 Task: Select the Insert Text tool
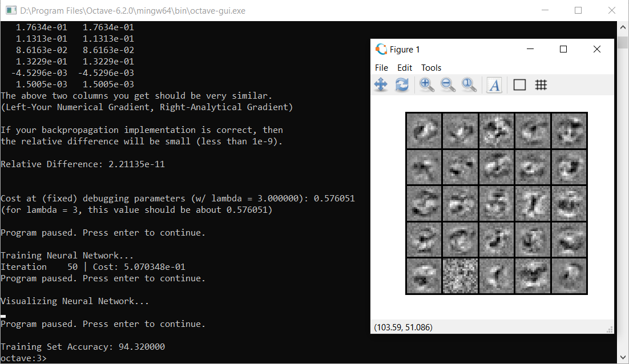coord(495,85)
